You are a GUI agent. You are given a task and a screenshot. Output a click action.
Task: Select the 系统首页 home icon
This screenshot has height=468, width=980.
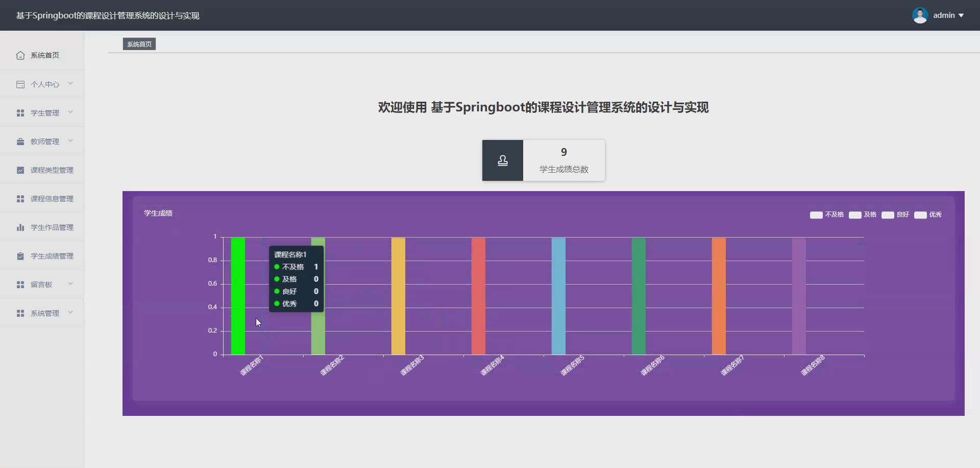pyautogui.click(x=20, y=55)
